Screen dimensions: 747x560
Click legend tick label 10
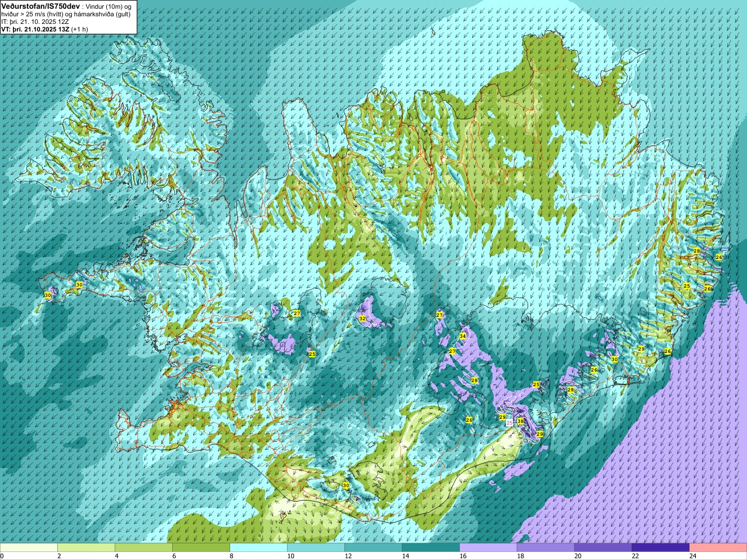(x=291, y=556)
